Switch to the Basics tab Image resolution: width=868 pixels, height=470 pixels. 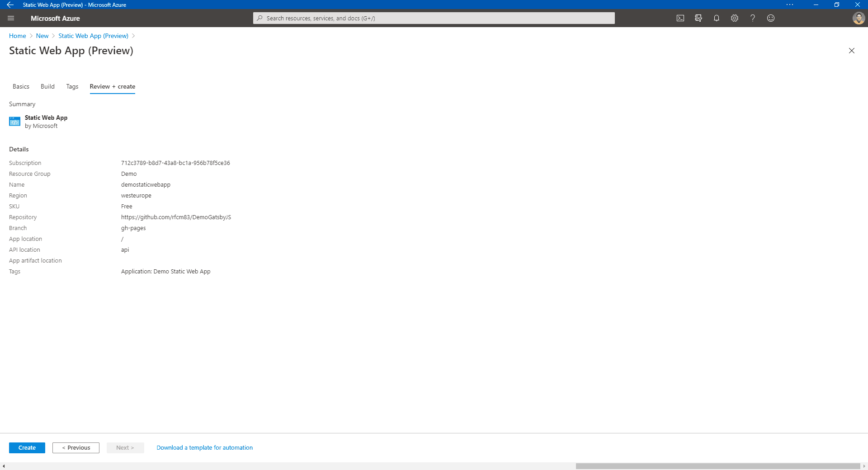click(x=21, y=86)
